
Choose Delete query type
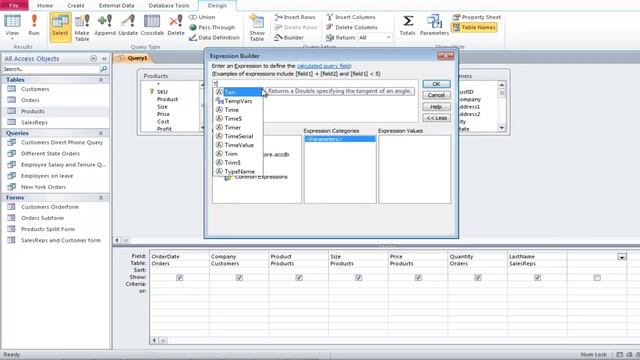click(x=176, y=25)
